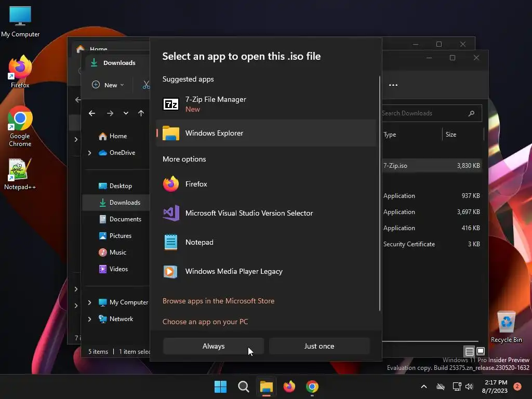Open OneDrive in navigation pane
The image size is (532, 399).
(x=117, y=153)
